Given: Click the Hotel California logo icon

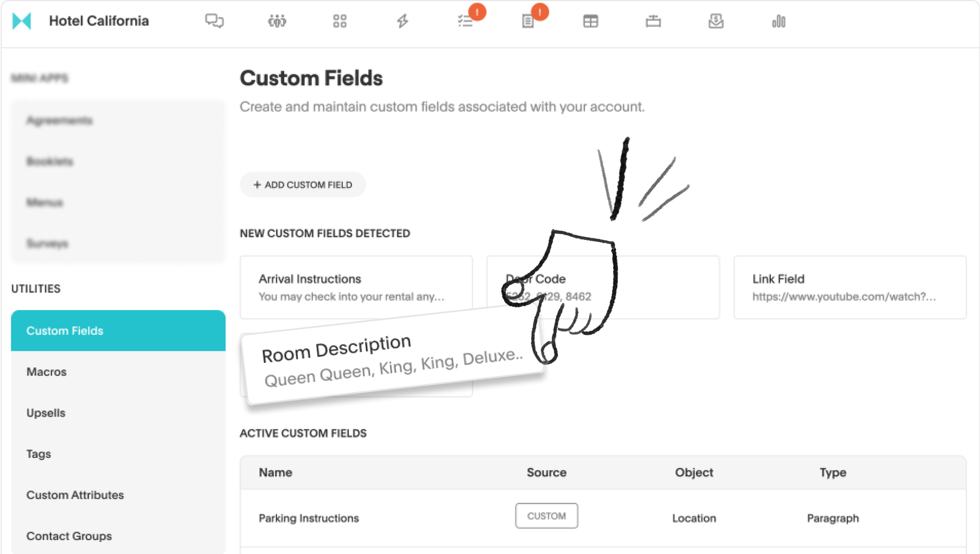Looking at the screenshot, I should [22, 21].
